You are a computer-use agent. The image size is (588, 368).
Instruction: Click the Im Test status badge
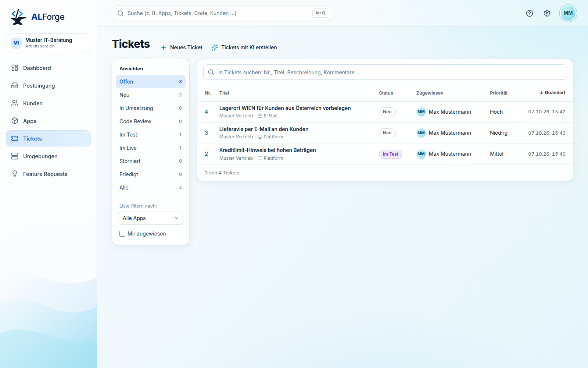point(391,154)
